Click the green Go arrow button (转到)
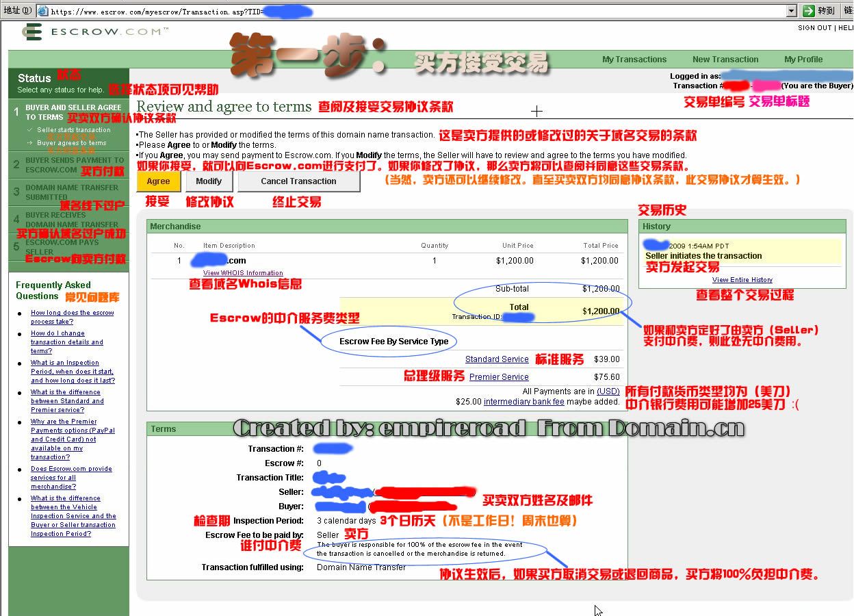The height and width of the screenshot is (616, 854). pos(808,10)
